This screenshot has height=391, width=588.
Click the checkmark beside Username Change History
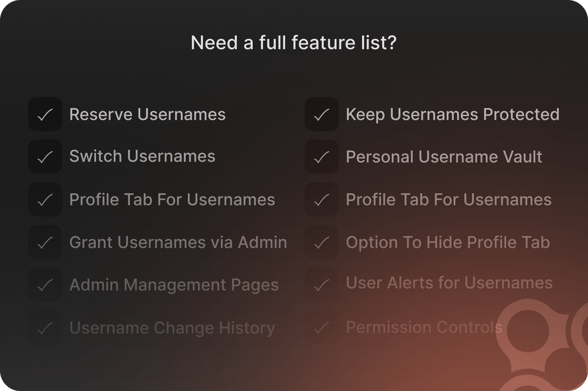tap(45, 328)
